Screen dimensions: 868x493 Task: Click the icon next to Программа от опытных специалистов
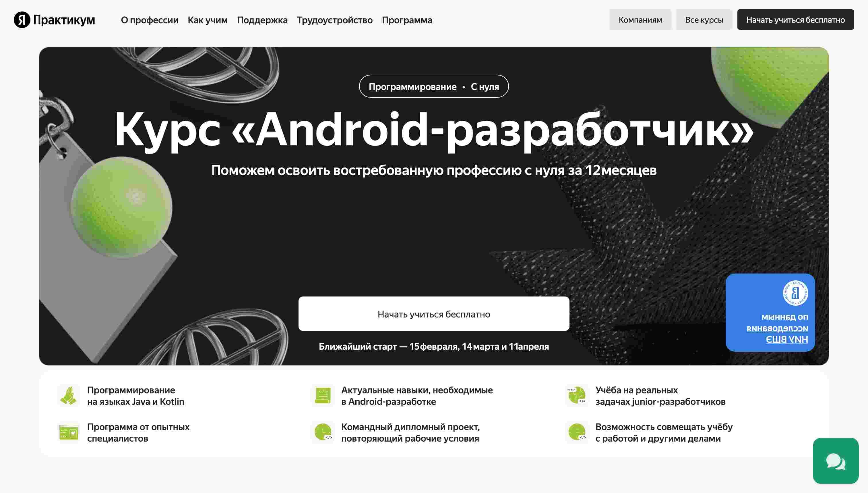[69, 432]
